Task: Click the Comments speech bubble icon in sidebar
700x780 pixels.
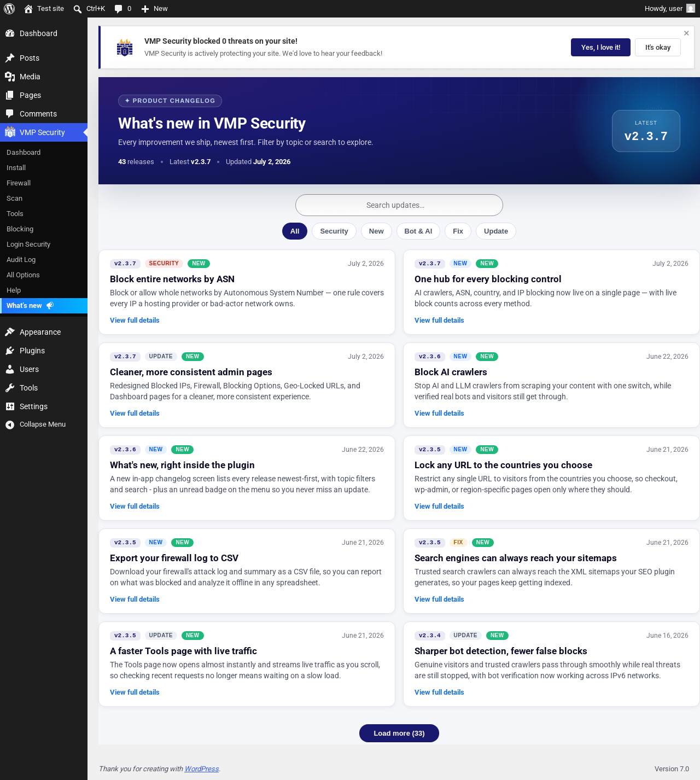Action: [x=10, y=114]
